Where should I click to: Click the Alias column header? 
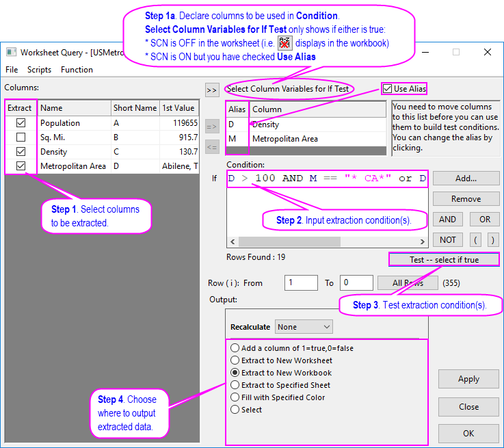click(x=237, y=109)
